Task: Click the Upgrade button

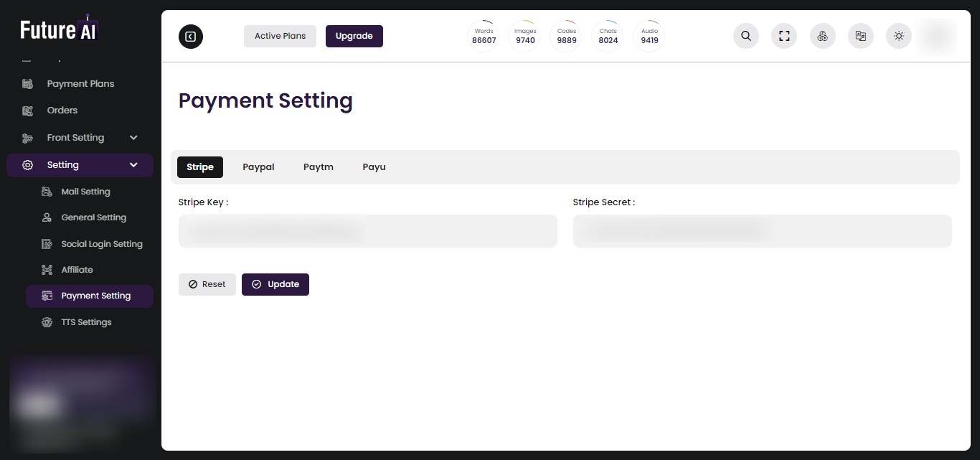Action: click(354, 36)
